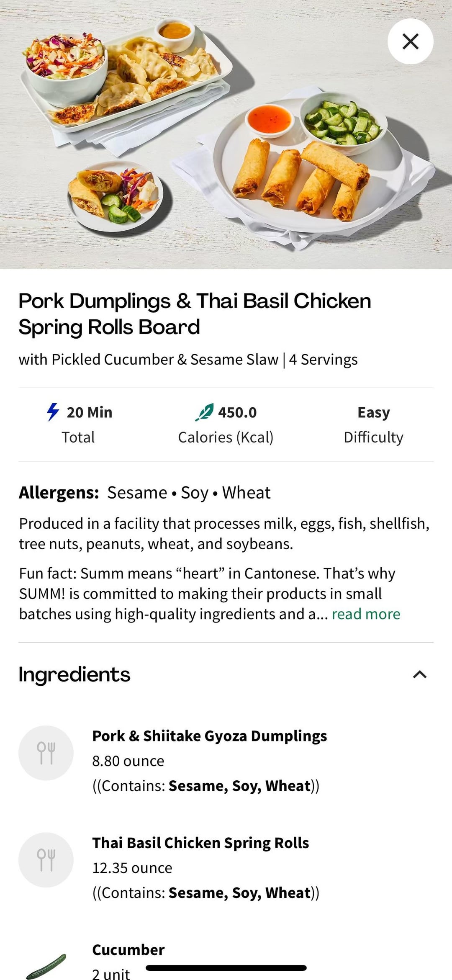Select Thai Basil Chicken Spring Rolls item
The image size is (452, 980).
[x=200, y=843]
